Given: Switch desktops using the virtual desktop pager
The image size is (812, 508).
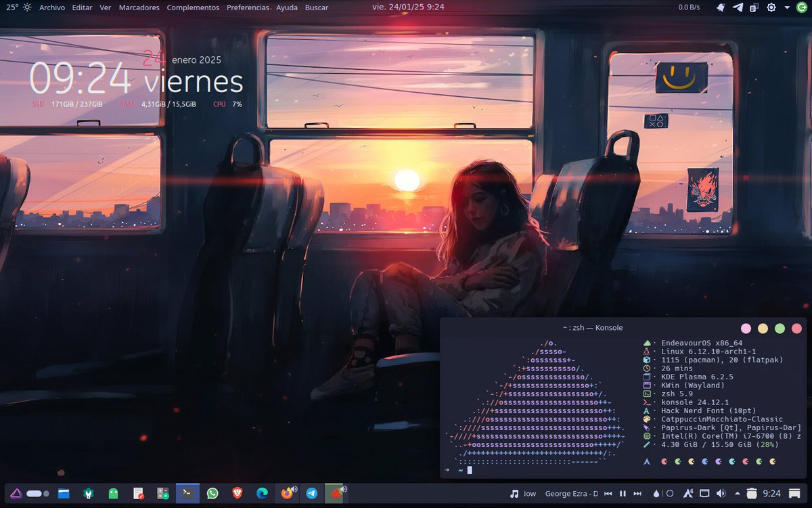Looking at the screenshot, I should click(38, 494).
